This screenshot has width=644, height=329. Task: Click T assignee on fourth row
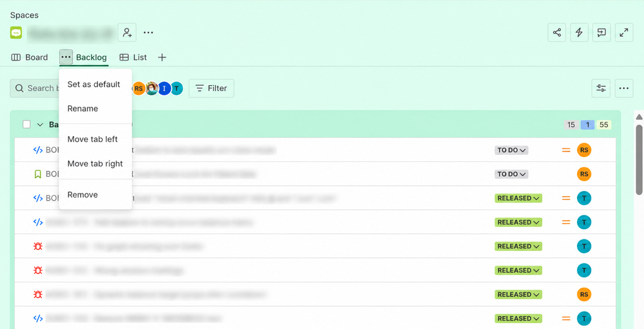(584, 222)
